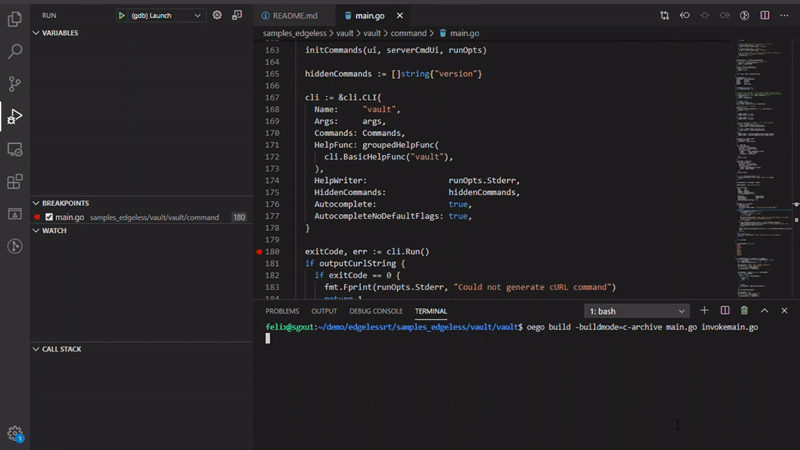Kill the terminal with trash icon

click(744, 311)
